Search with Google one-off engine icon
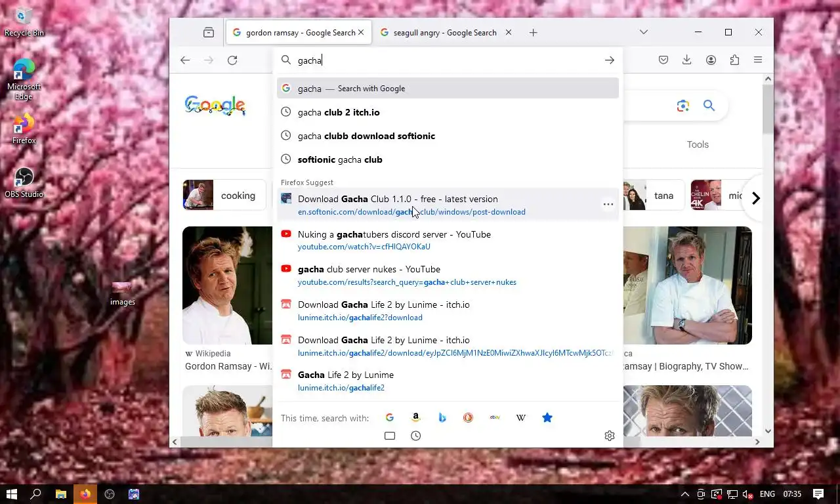The height and width of the screenshot is (504, 840). click(x=389, y=417)
